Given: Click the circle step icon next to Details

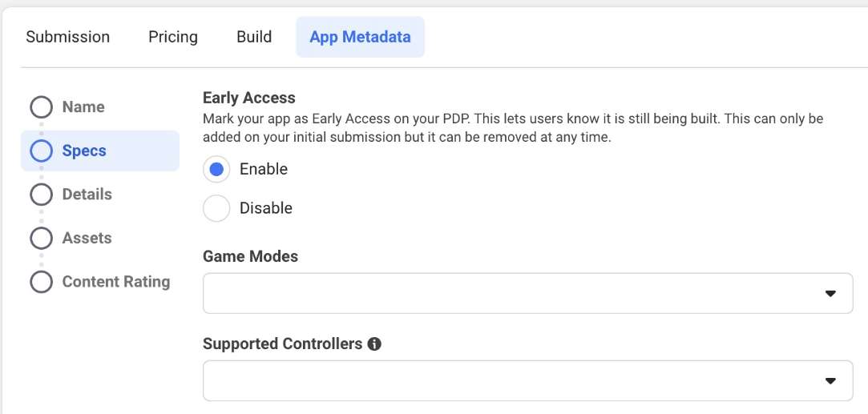Looking at the screenshot, I should (42, 195).
